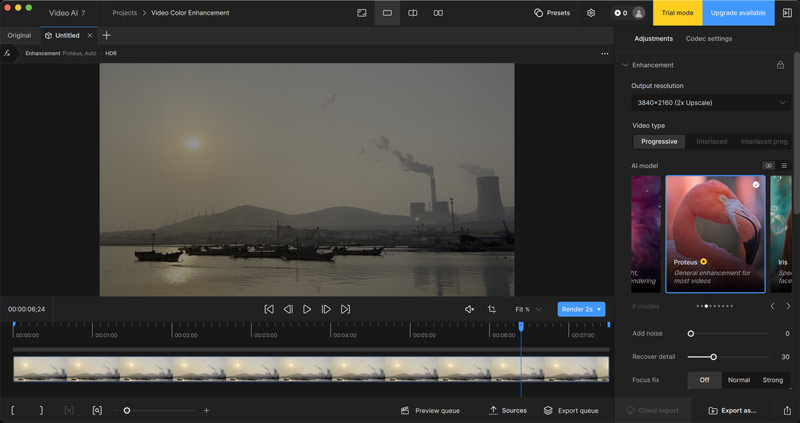
Task: Open the Export queue
Action: pos(570,410)
